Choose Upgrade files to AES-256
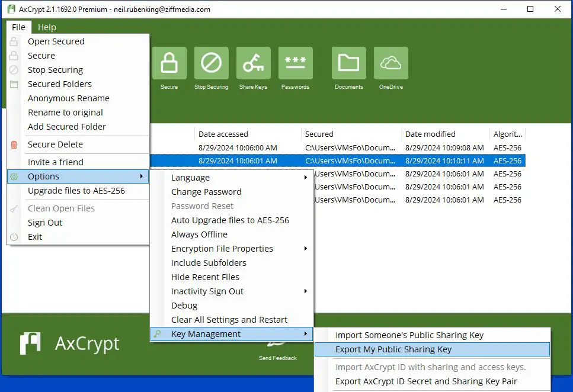This screenshot has width=573, height=392. tap(78, 191)
